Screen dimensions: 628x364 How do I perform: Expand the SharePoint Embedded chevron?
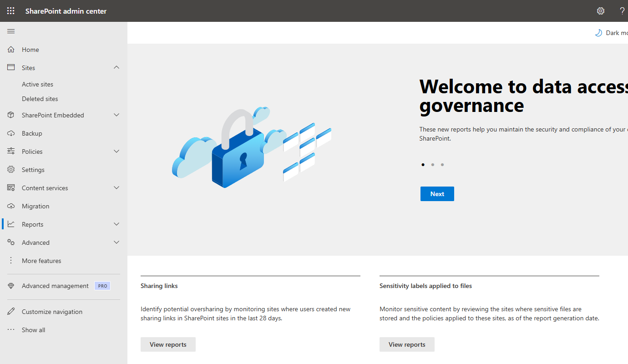pyautogui.click(x=116, y=115)
